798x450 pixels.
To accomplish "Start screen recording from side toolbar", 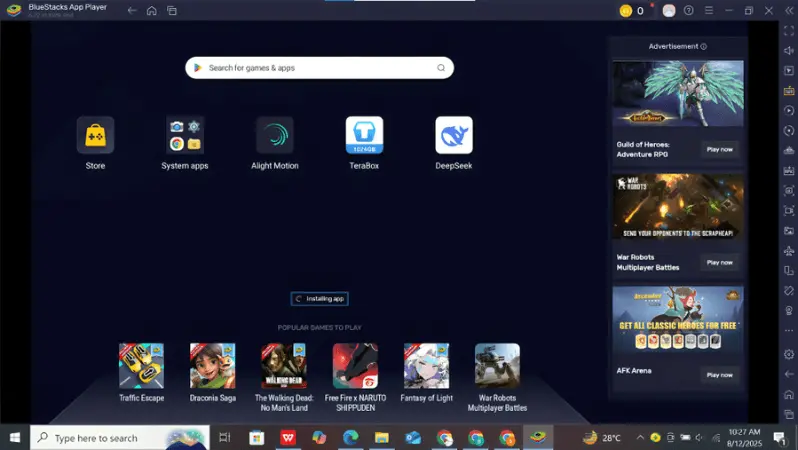I will (789, 210).
